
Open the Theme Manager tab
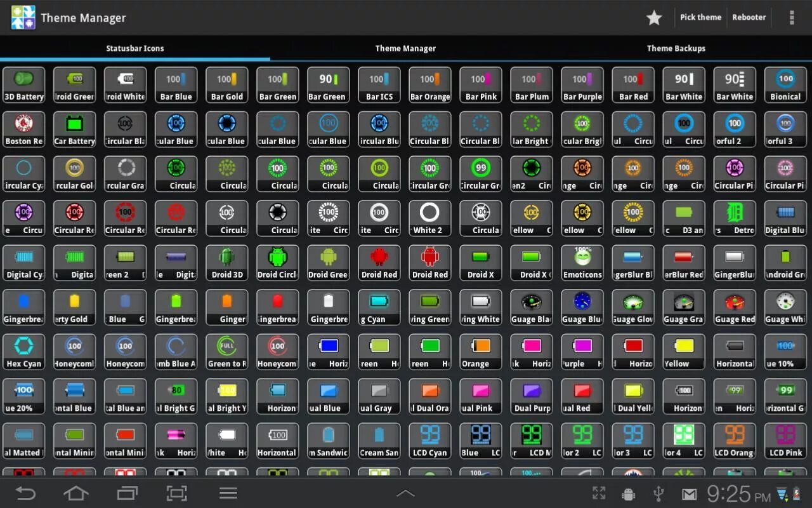(405, 48)
